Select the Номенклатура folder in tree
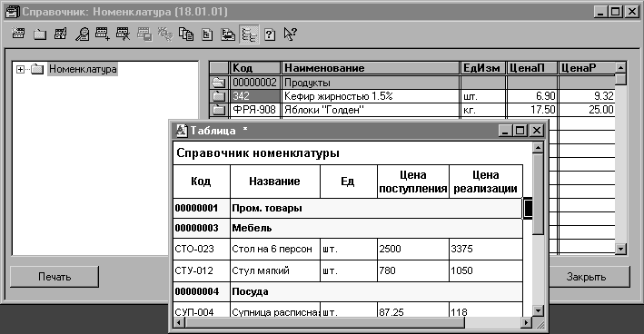The height and width of the screenshot is (334, 644). click(x=83, y=69)
